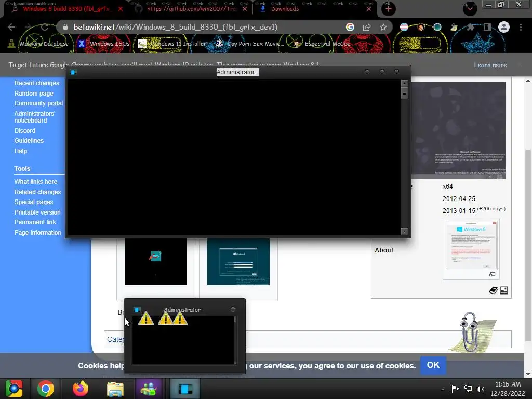Open Printable version link
The image size is (532, 399).
[37, 212]
